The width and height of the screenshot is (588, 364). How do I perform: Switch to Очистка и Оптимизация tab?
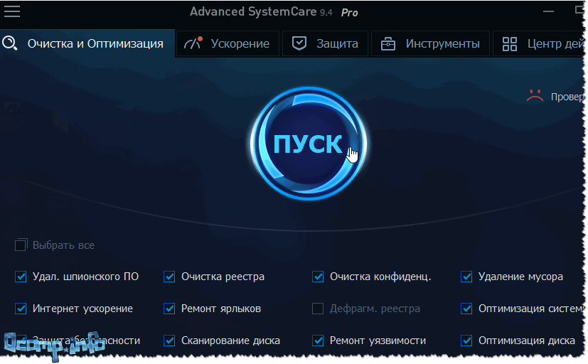coord(87,43)
